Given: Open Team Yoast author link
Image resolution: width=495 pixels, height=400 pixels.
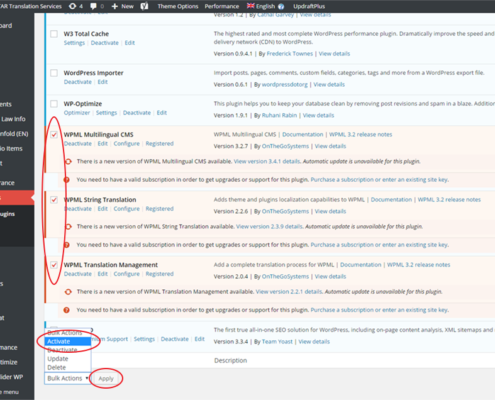Looking at the screenshot, I should tap(277, 342).
